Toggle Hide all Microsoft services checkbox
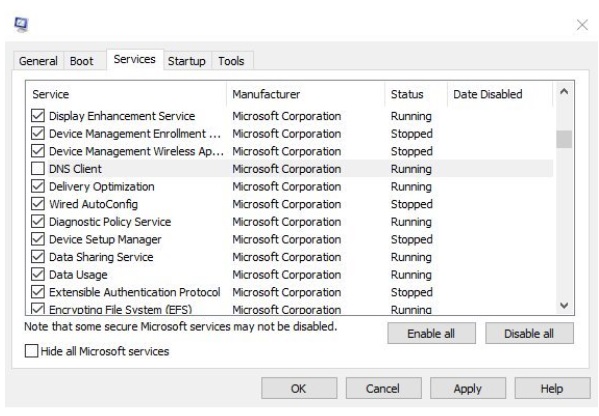This screenshot has width=599, height=416. 31,351
